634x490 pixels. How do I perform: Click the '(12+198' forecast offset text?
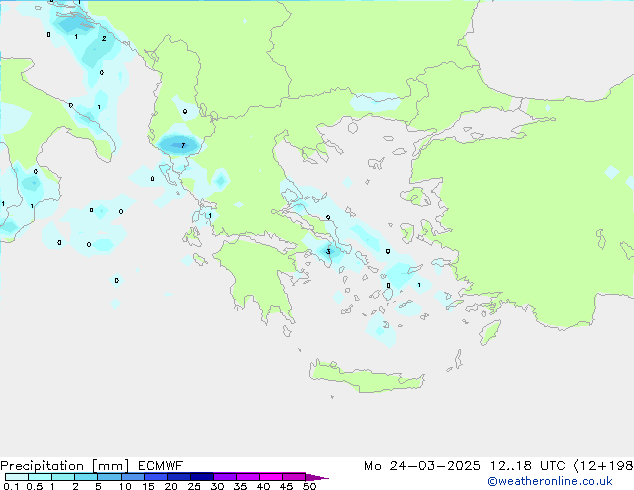coord(603,466)
